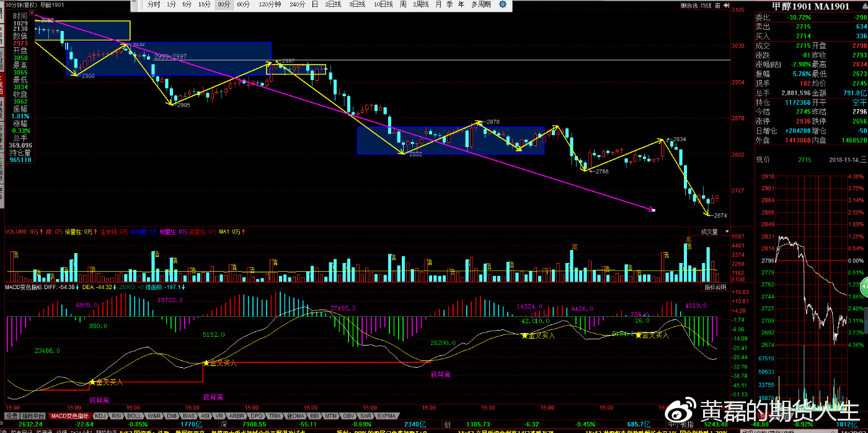Switch to 120分钟 period

pos(270,4)
